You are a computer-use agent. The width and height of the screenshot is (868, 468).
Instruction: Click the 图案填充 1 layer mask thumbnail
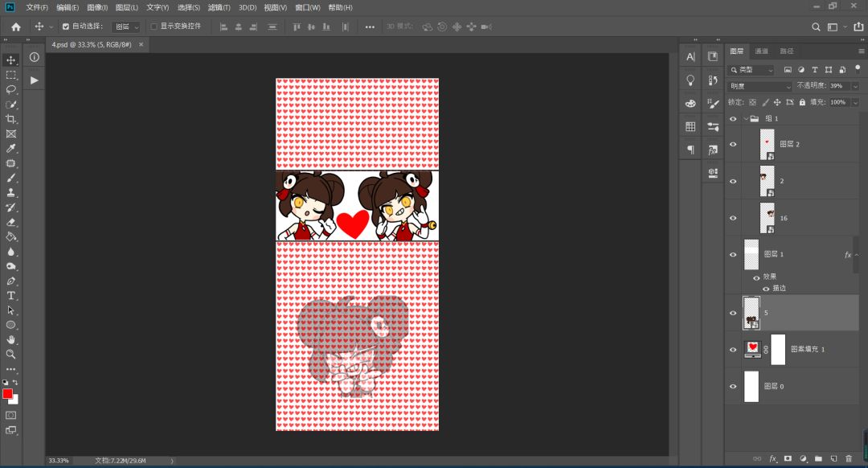[778, 350]
